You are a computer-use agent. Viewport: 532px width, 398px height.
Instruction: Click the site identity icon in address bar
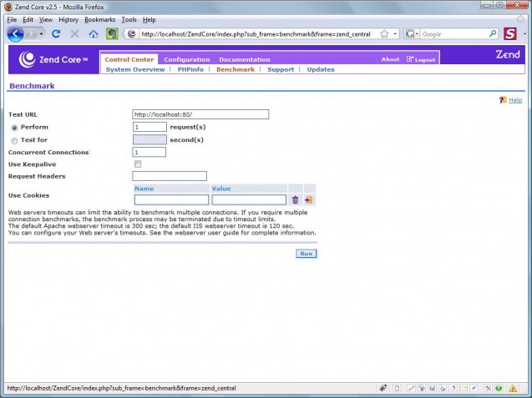point(132,33)
